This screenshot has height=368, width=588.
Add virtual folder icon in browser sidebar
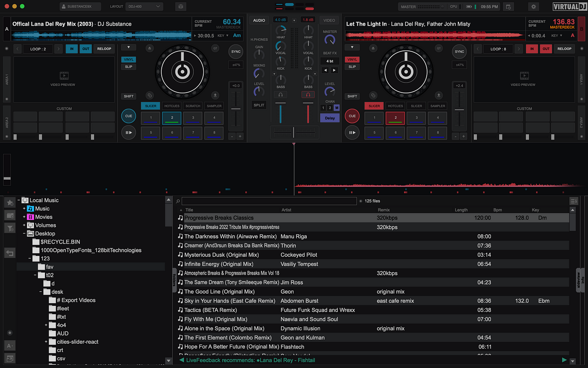pyautogui.click(x=10, y=215)
